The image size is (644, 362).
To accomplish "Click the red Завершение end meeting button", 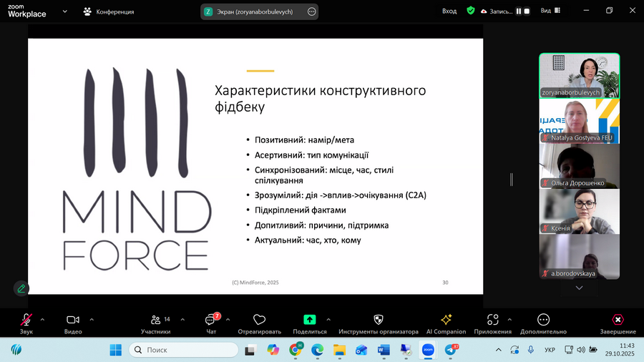I will [x=618, y=320].
